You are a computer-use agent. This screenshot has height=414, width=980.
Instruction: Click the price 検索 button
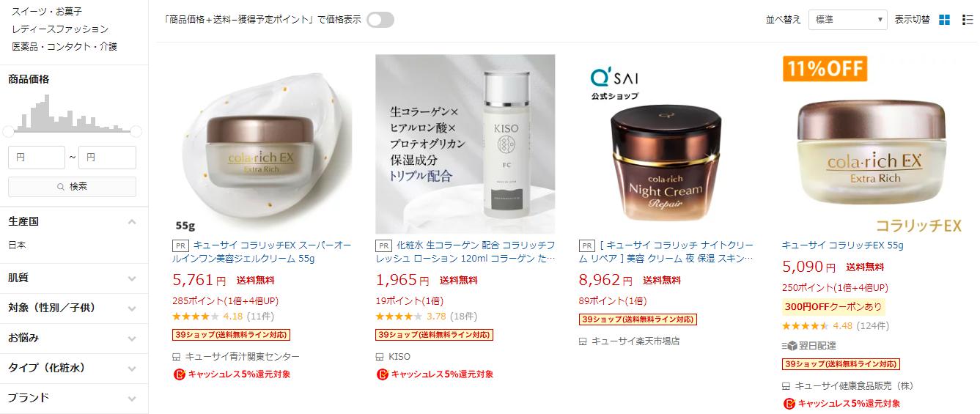click(72, 187)
